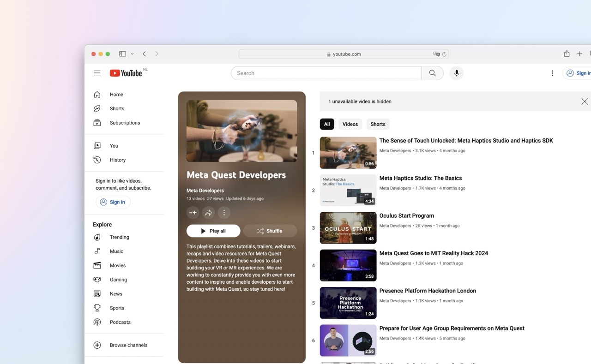Open 'Meta Haptics Studio: The Basics' title

coord(421,178)
